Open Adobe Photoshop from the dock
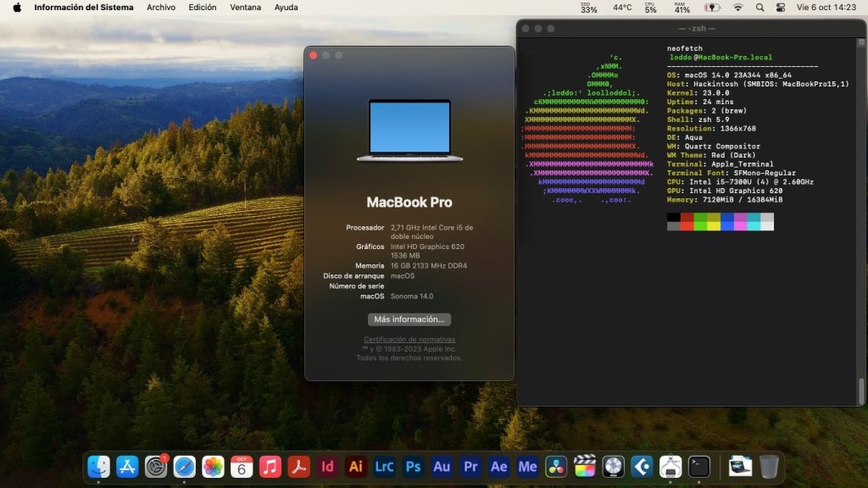 [x=414, y=467]
